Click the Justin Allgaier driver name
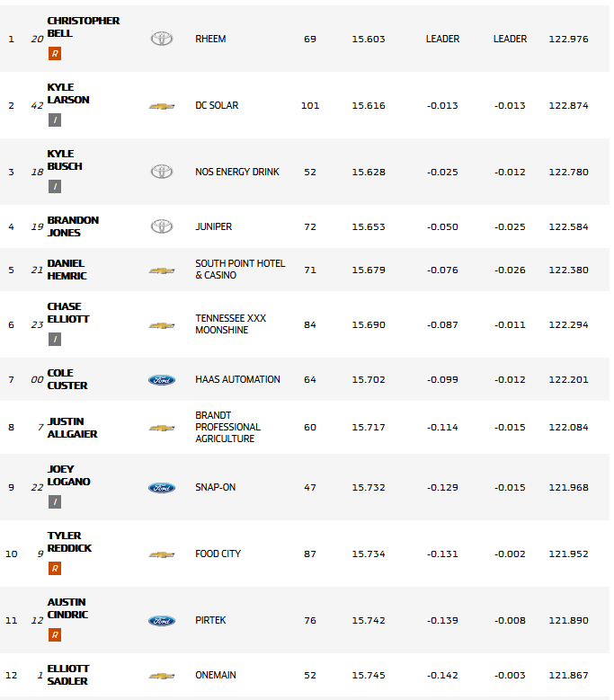This screenshot has width=614, height=700. click(x=72, y=428)
